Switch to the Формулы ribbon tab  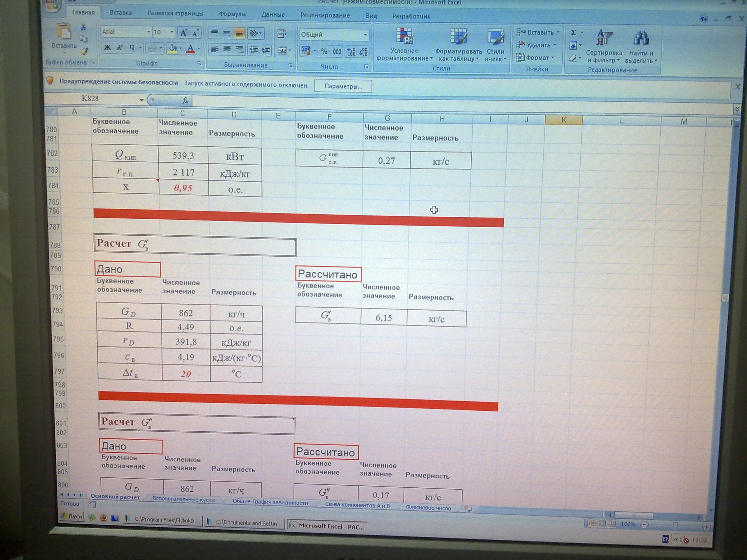(232, 14)
